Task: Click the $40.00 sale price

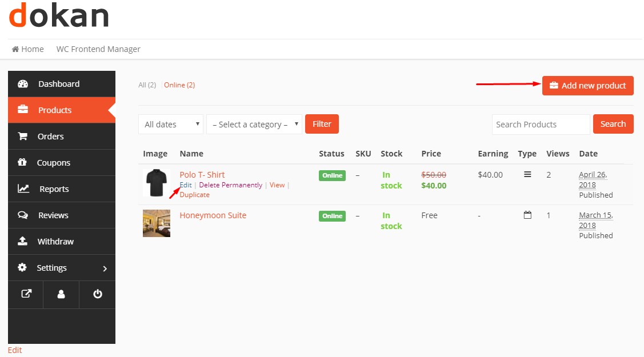Action: [434, 186]
